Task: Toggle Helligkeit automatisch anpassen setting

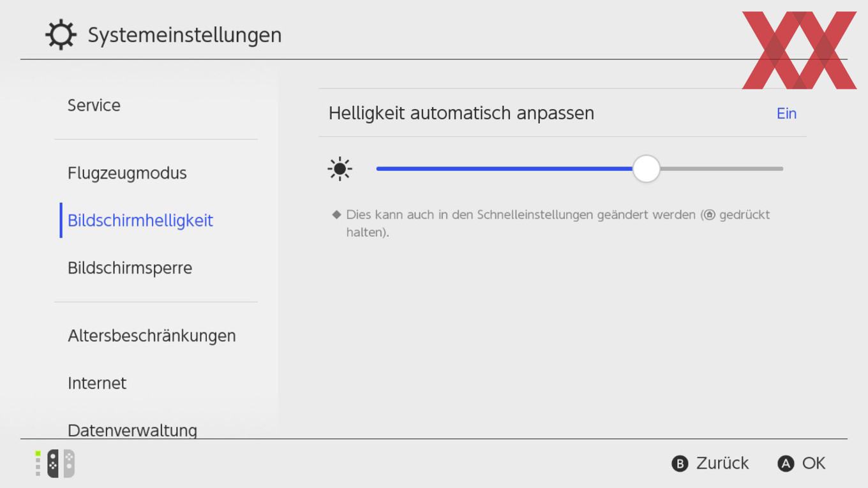Action: [562, 113]
